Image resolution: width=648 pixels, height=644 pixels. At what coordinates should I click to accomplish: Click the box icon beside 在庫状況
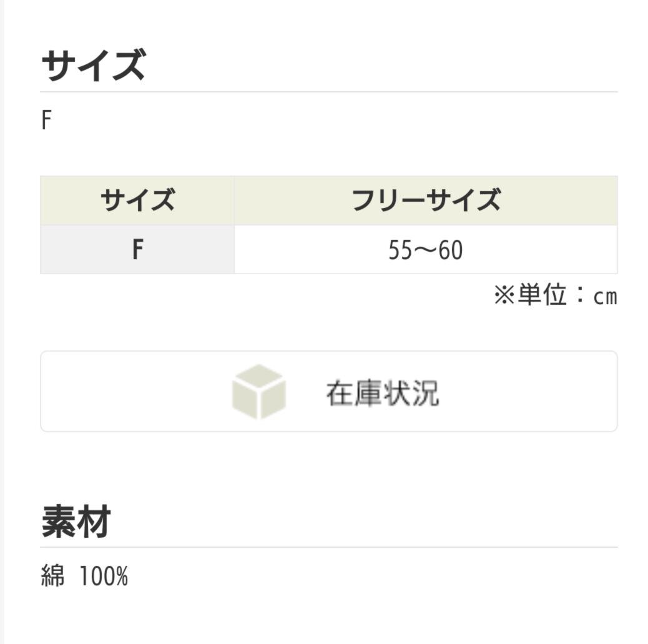(258, 392)
